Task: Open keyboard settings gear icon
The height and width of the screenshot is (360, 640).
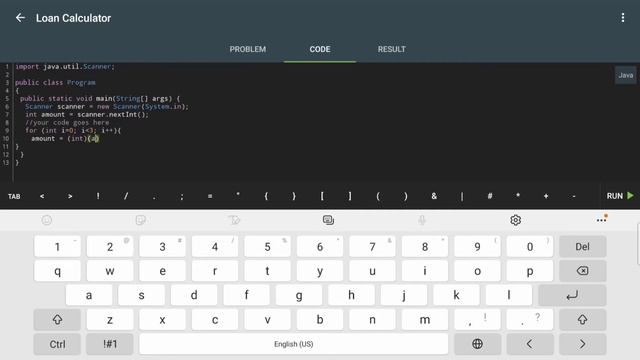Action: [516, 220]
